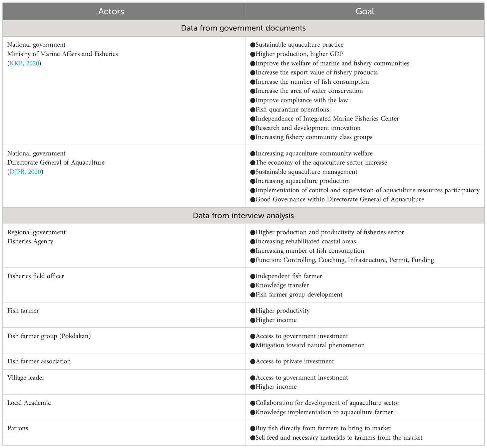Image resolution: width=487 pixels, height=448 pixels.
Task: Select 'Directorate General of Aquaculture' actor text
Action: click(56, 162)
